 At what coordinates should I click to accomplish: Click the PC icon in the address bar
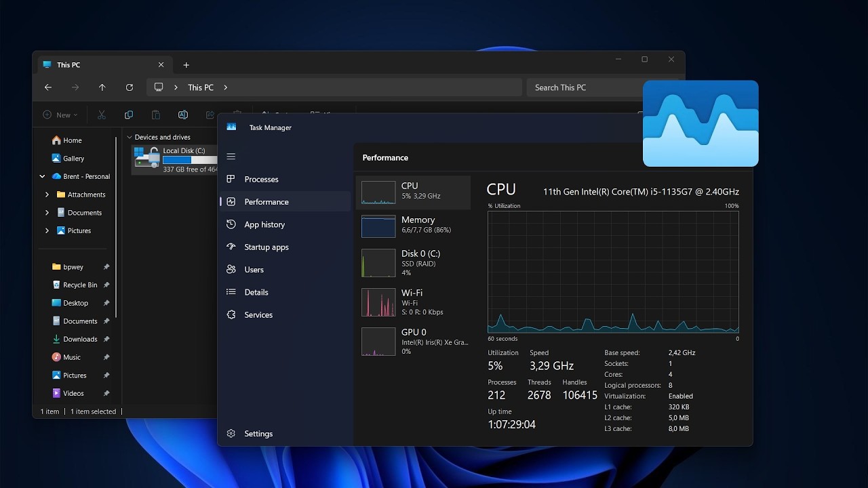[x=159, y=87]
